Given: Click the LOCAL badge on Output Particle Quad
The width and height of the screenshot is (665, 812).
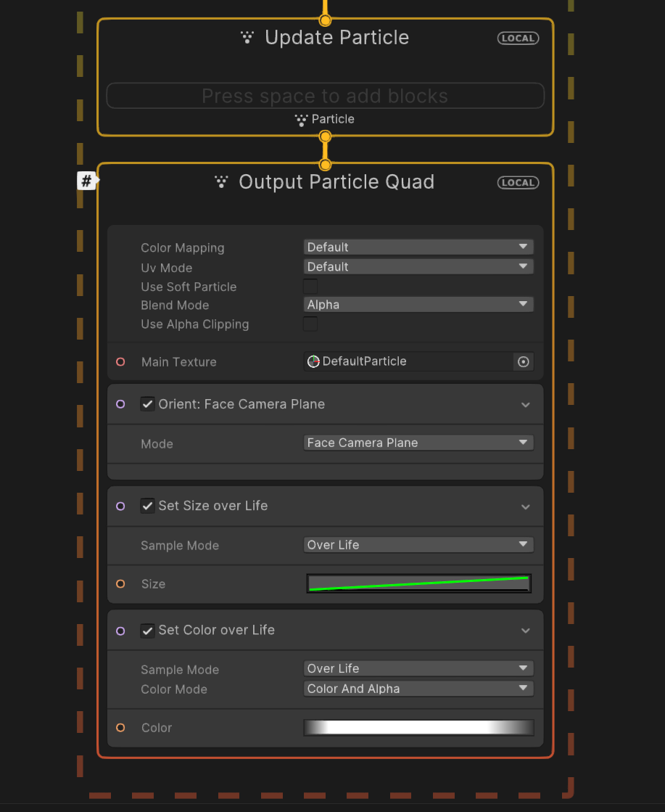Looking at the screenshot, I should pos(518,182).
